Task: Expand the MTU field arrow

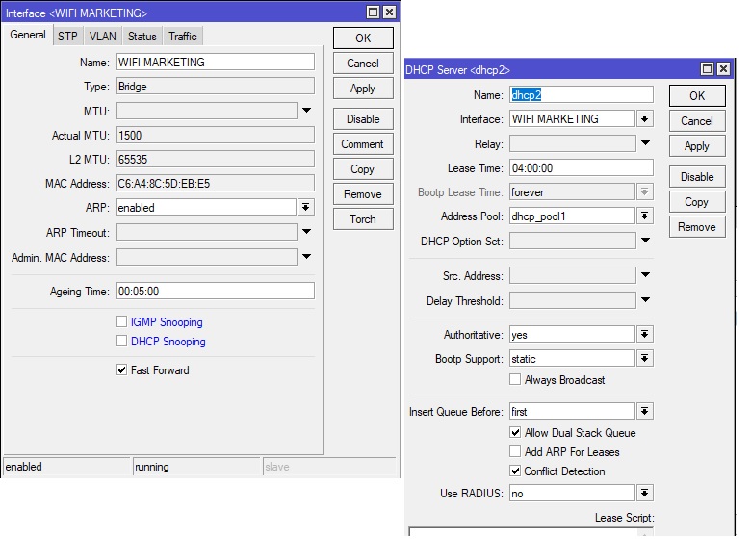Action: tap(306, 111)
